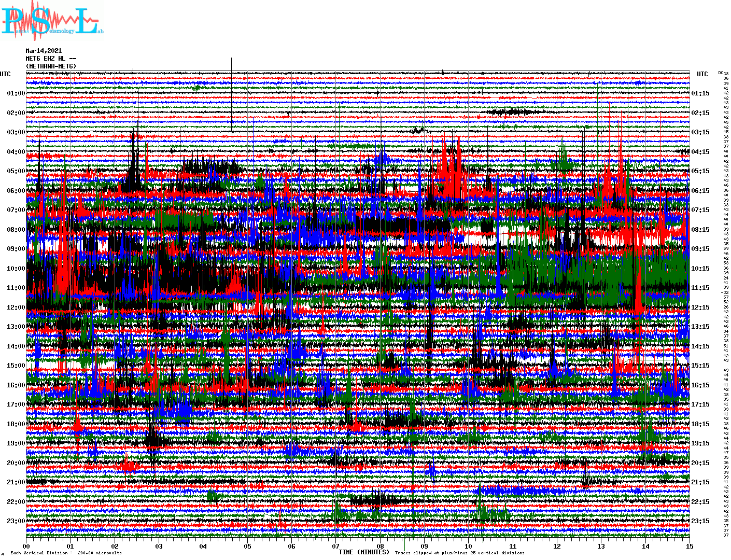
Task: Click the 23:00 hour label
Action: pos(16,521)
